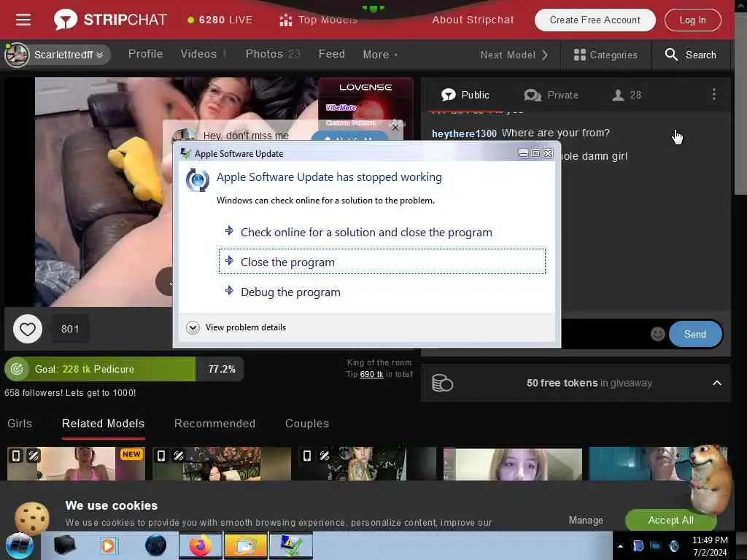Click the heythere1300 username
This screenshot has height=560, width=747.
pos(463,134)
